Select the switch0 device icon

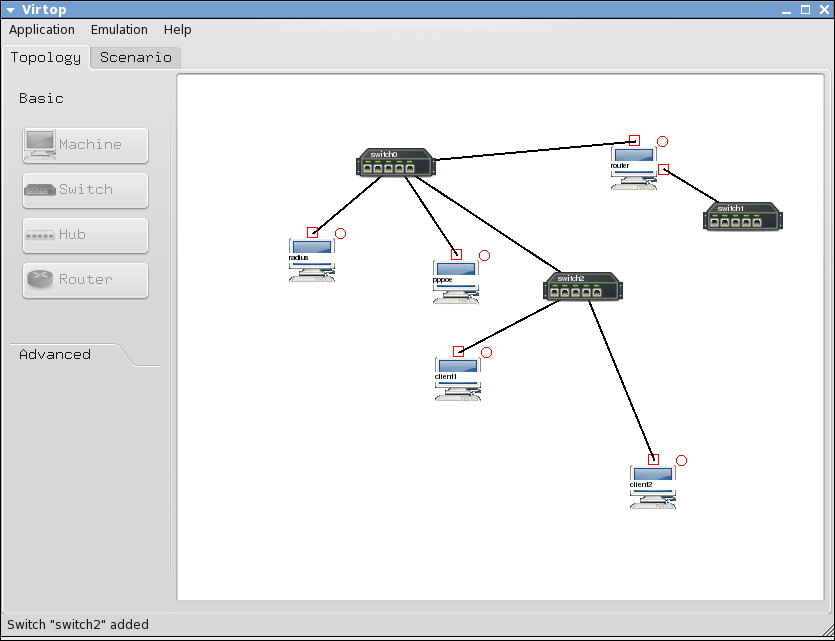(396, 163)
